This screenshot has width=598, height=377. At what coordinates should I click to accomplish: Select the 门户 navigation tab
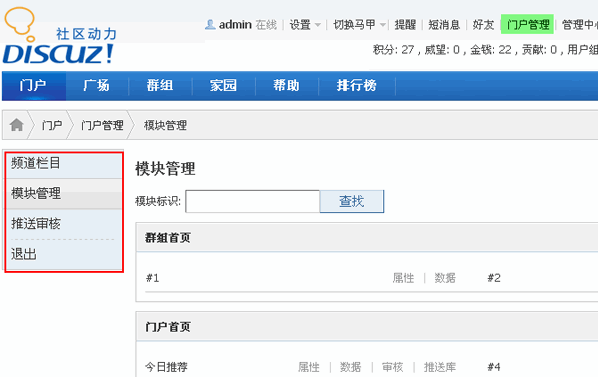click(x=33, y=85)
